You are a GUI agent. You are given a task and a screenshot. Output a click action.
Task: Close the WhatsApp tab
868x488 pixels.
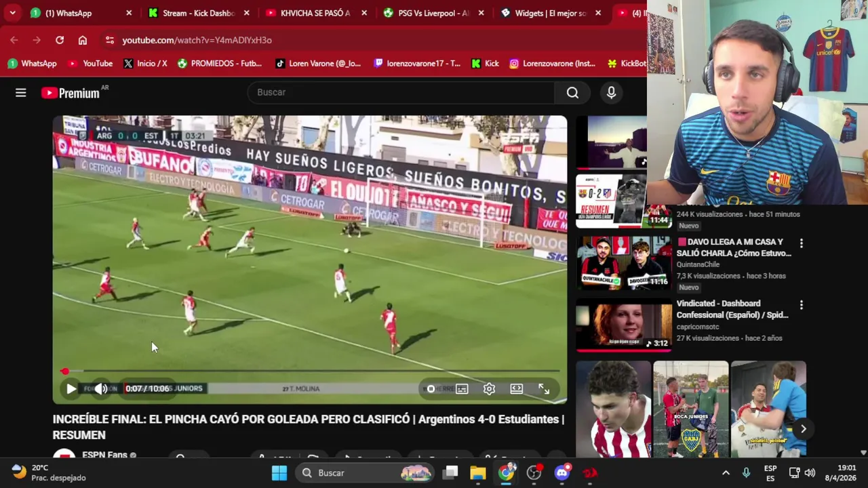tap(129, 13)
